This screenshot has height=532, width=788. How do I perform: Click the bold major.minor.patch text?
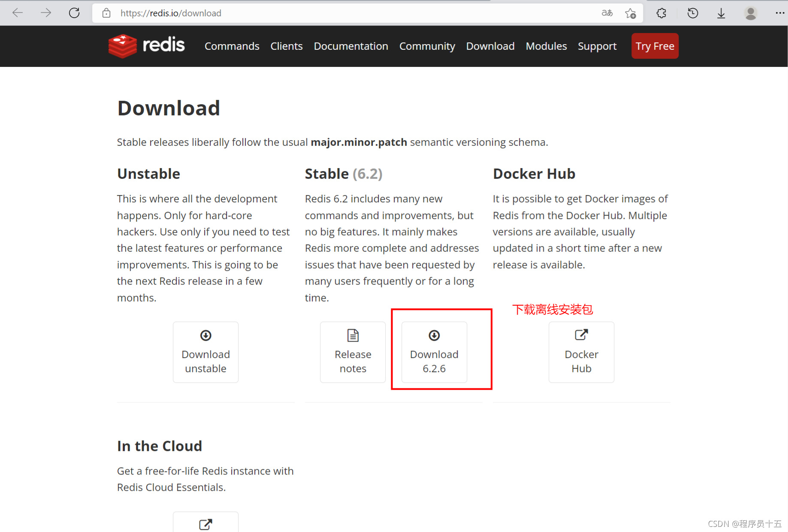point(359,142)
